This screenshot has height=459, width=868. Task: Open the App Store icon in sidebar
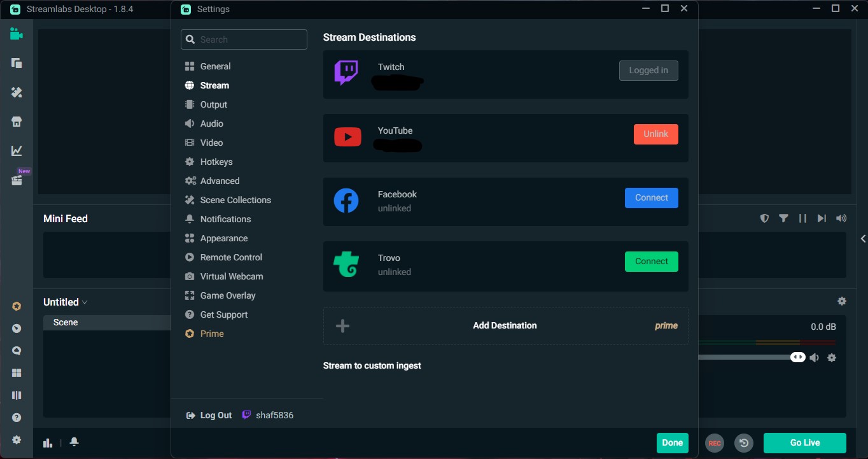pyautogui.click(x=17, y=122)
